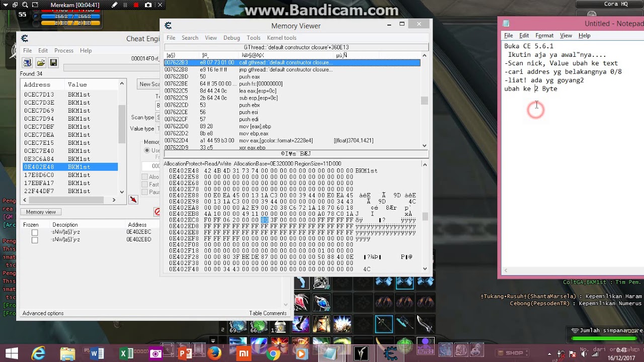
Task: Tick the Frozen checkbox for address 0E402EBD
Action: click(x=35, y=240)
